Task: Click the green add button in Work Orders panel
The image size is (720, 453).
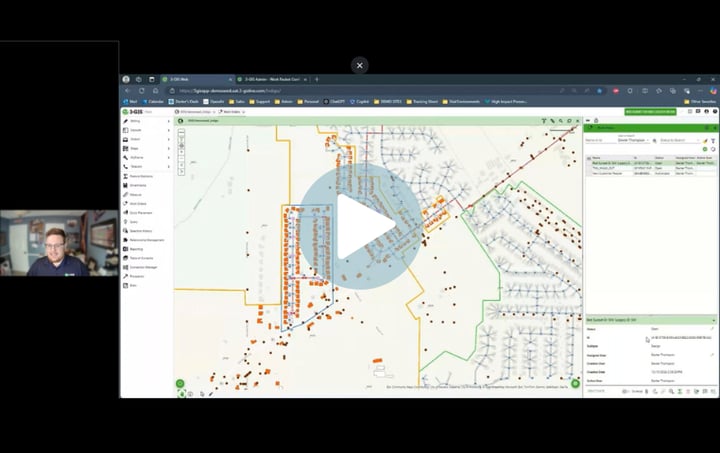Action: [x=705, y=149]
